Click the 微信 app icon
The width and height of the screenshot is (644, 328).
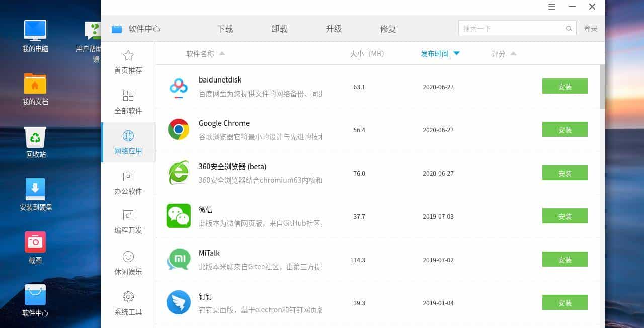click(x=178, y=216)
